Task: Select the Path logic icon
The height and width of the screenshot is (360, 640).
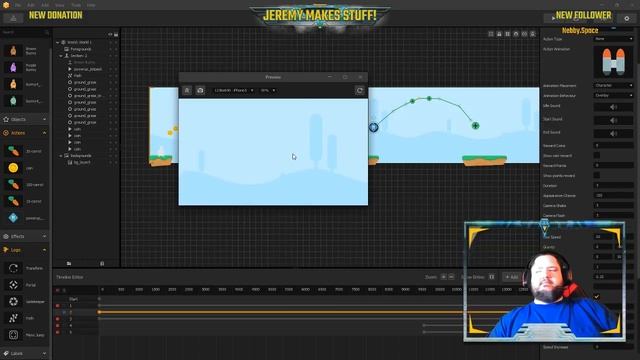Action: point(13,318)
